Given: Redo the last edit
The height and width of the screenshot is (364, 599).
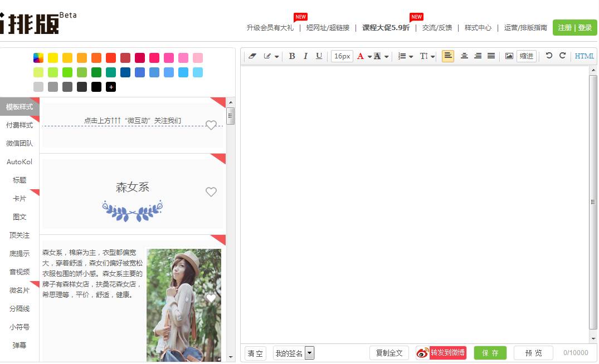Looking at the screenshot, I should point(563,56).
